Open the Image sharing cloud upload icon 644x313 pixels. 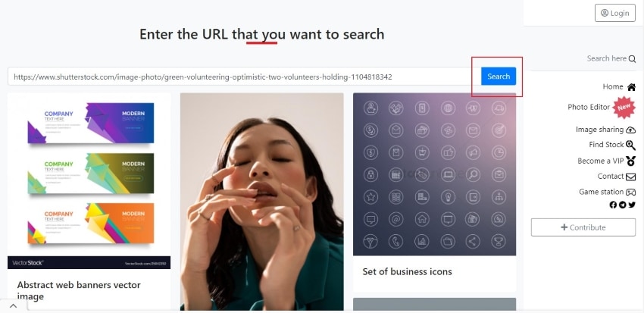click(x=630, y=130)
